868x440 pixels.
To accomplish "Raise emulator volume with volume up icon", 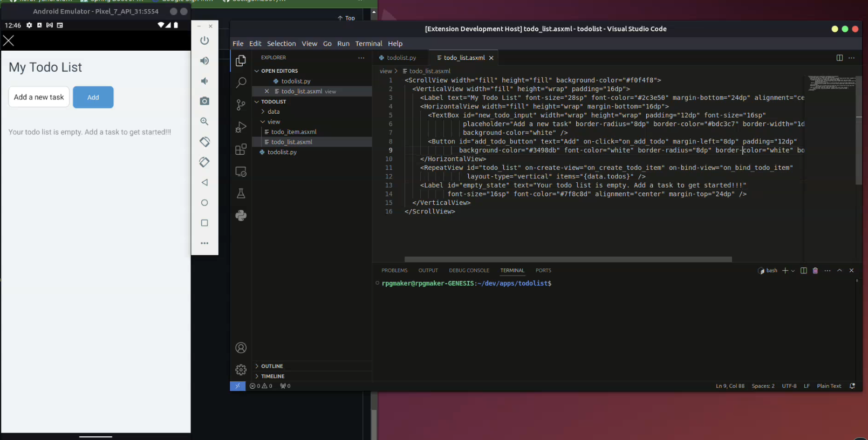I will tap(204, 61).
